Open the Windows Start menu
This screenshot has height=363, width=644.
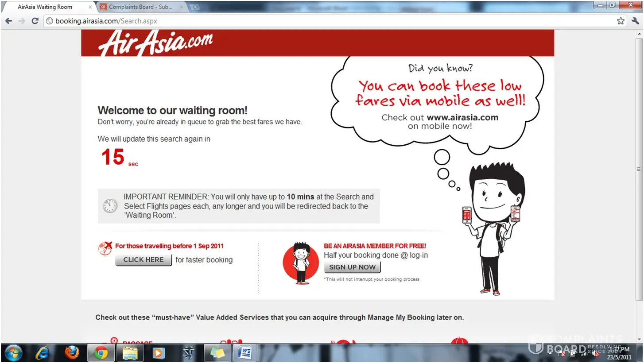click(x=13, y=353)
